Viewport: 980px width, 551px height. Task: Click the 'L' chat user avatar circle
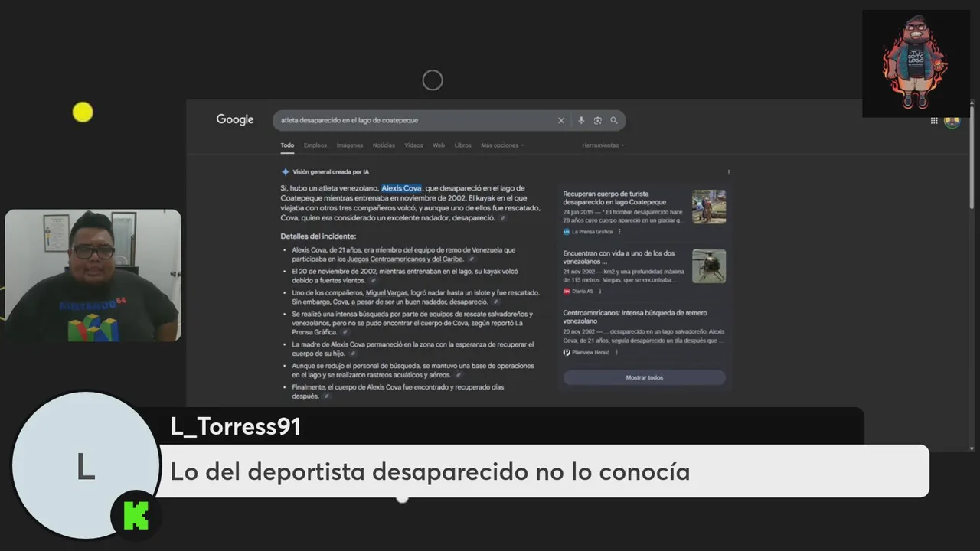click(x=84, y=465)
